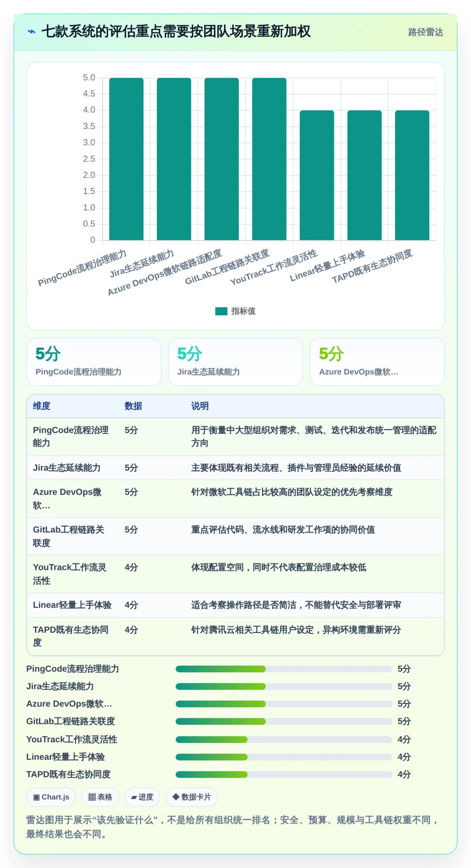Click the 5分 value in the GitLab table row
Image resolution: width=471 pixels, height=868 pixels.
(x=131, y=530)
